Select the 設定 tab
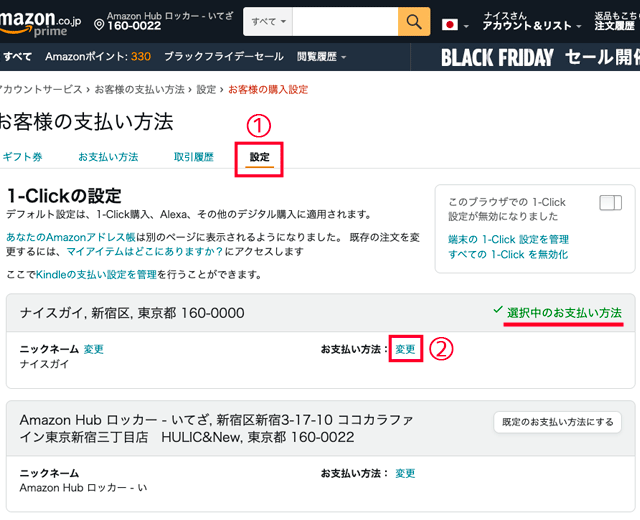The image size is (640, 520). (260, 157)
